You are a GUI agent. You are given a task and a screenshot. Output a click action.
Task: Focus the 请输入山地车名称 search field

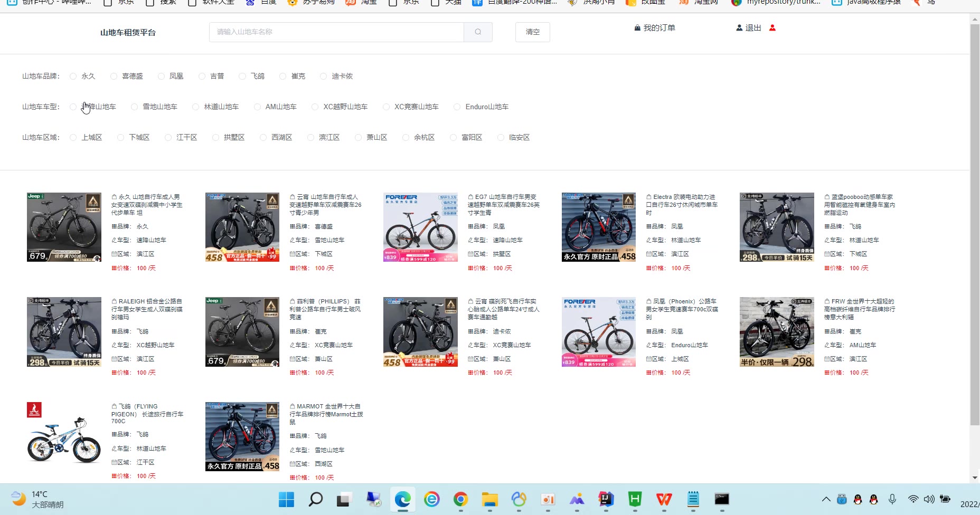[336, 32]
